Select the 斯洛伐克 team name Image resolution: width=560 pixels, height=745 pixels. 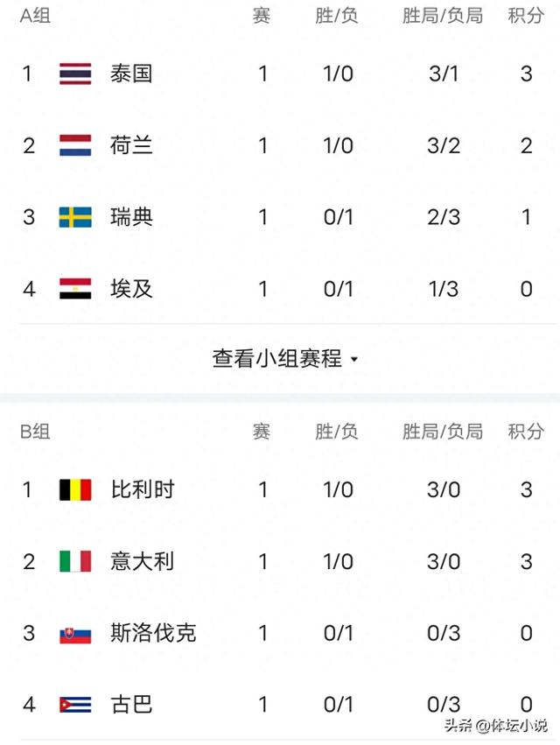point(153,633)
